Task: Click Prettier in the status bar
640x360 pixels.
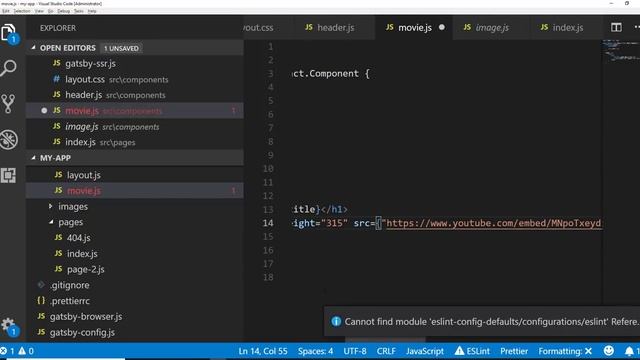Action: (x=514, y=351)
